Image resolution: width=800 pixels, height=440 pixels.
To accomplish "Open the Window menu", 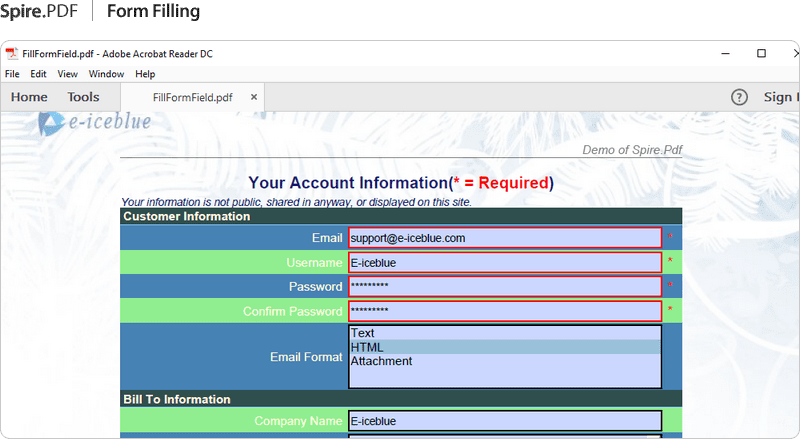I will coord(106,74).
